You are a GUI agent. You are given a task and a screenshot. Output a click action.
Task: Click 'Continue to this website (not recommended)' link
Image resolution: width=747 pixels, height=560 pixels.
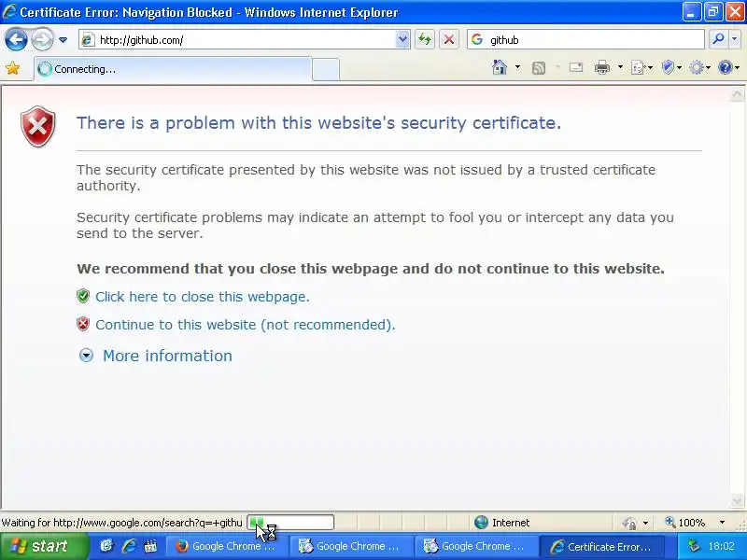click(x=245, y=325)
